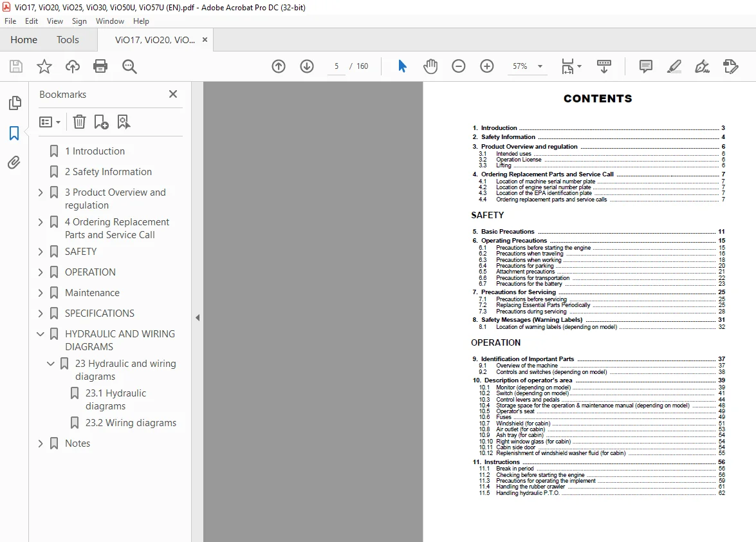Zoom in with plus icon

487,66
